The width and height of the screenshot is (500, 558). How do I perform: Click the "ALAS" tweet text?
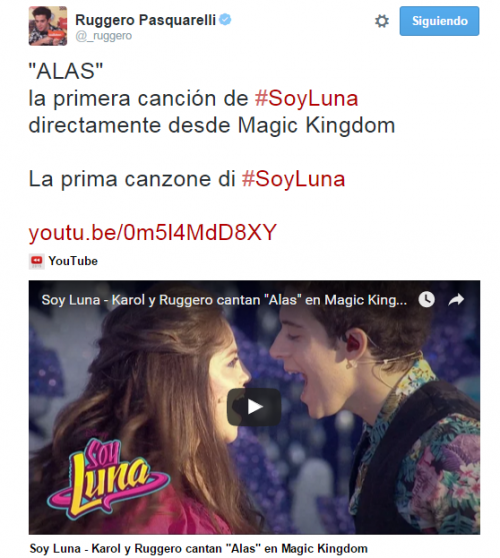66,71
